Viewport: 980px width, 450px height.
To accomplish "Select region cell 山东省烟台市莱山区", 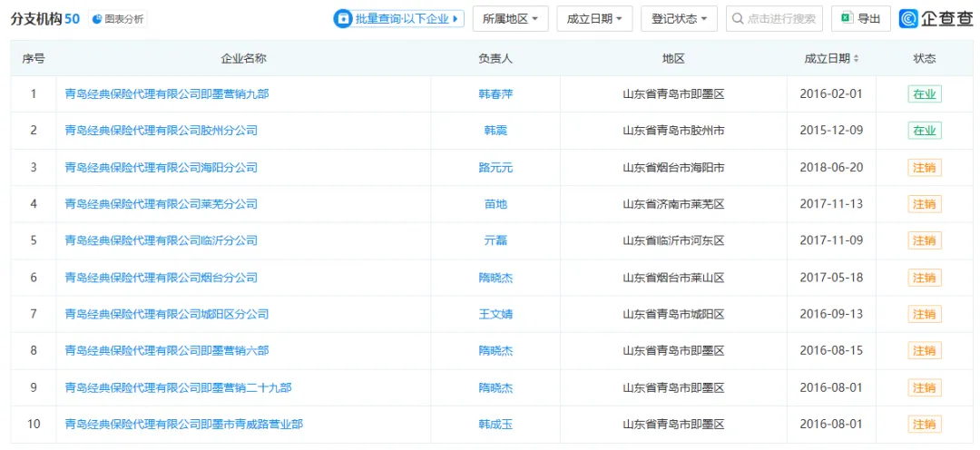I will pyautogui.click(x=673, y=278).
